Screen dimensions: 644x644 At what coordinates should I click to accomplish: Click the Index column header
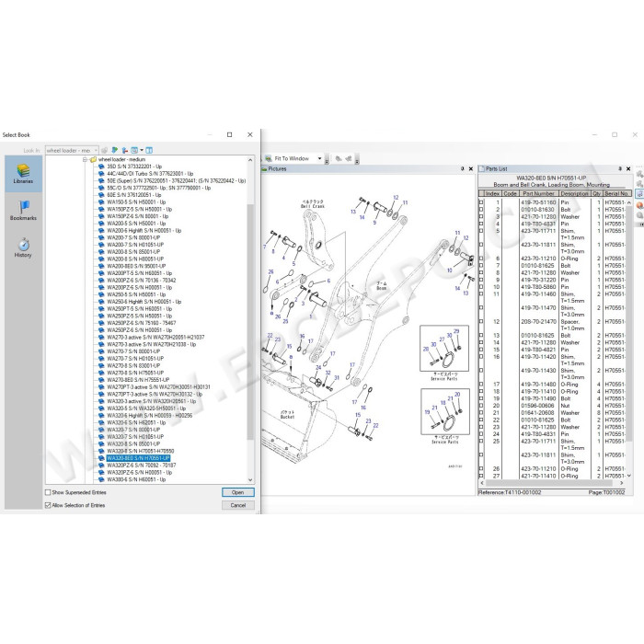492,193
